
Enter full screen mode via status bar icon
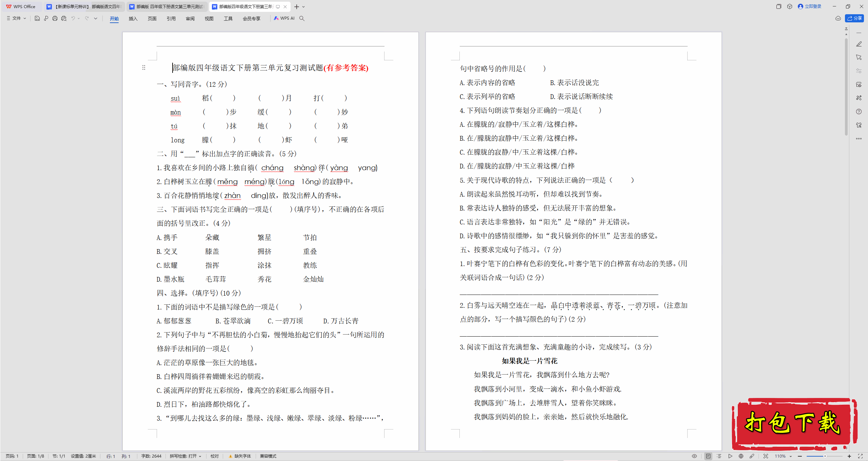860,456
